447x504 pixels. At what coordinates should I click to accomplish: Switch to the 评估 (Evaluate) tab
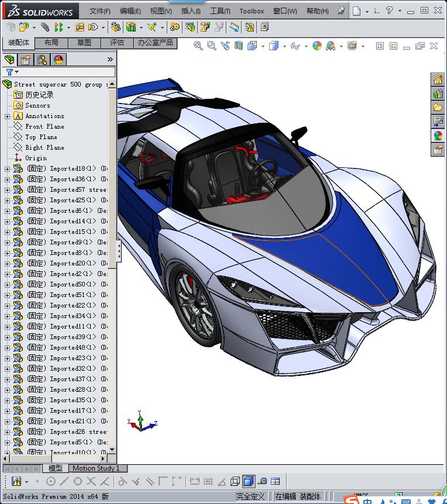click(x=117, y=43)
